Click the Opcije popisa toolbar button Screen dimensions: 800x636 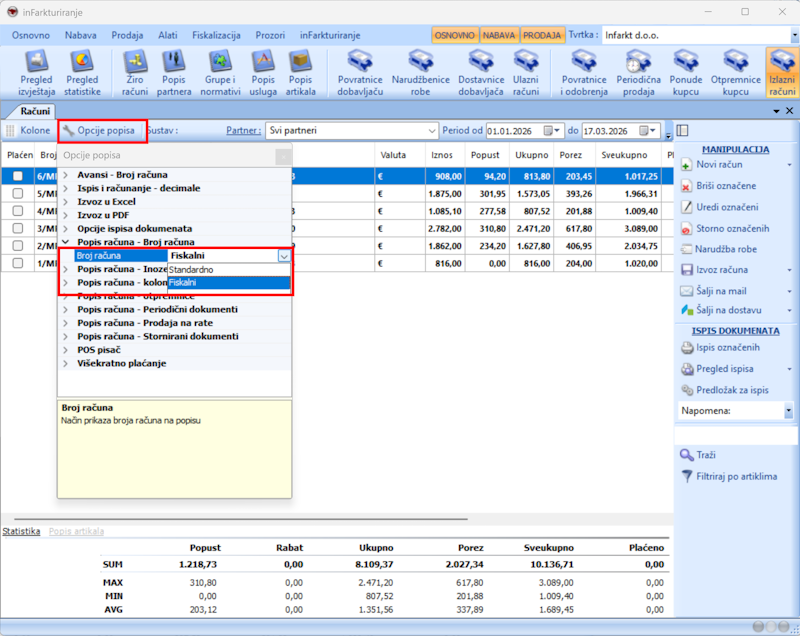click(x=98, y=131)
